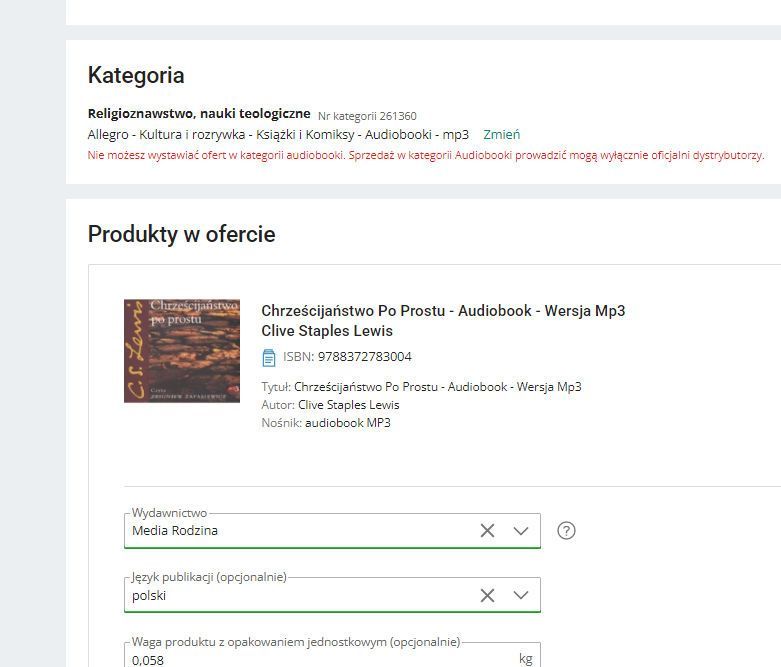Click the category number 261360 label

point(367,116)
